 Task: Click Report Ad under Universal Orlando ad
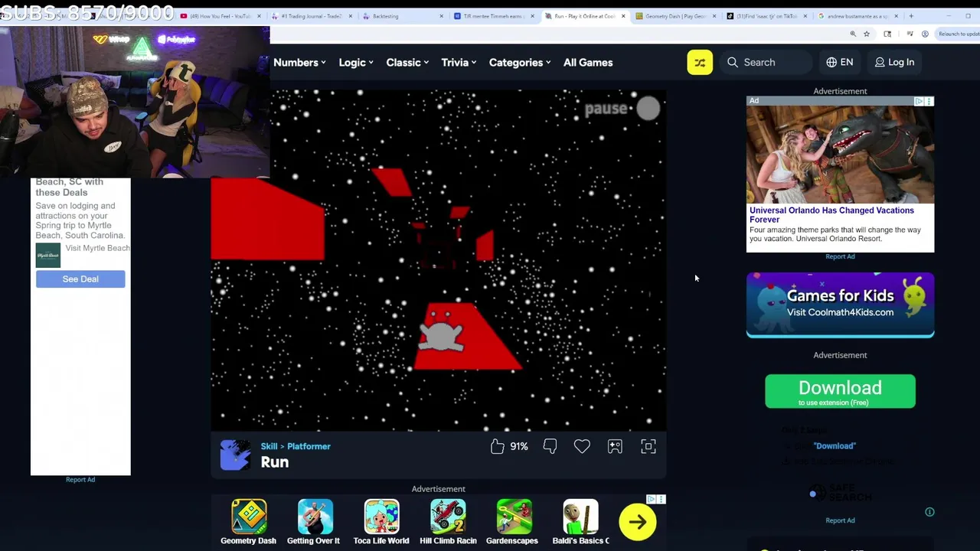pos(840,256)
